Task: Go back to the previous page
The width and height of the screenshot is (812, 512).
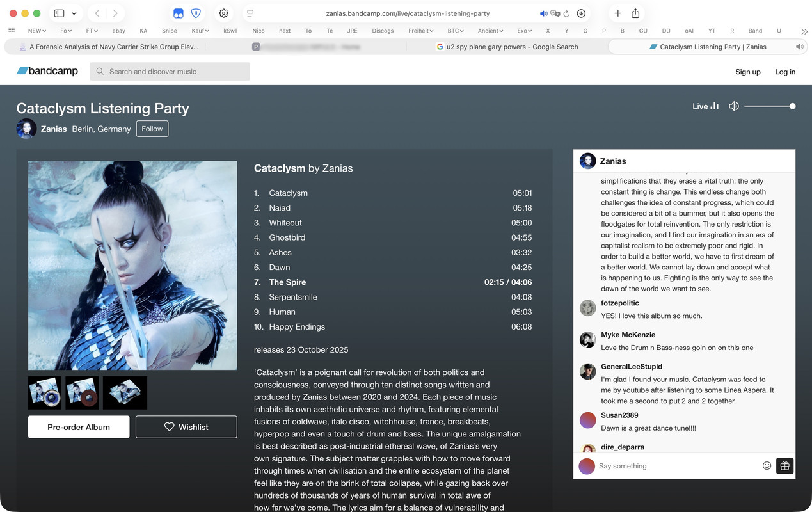Action: (x=97, y=13)
